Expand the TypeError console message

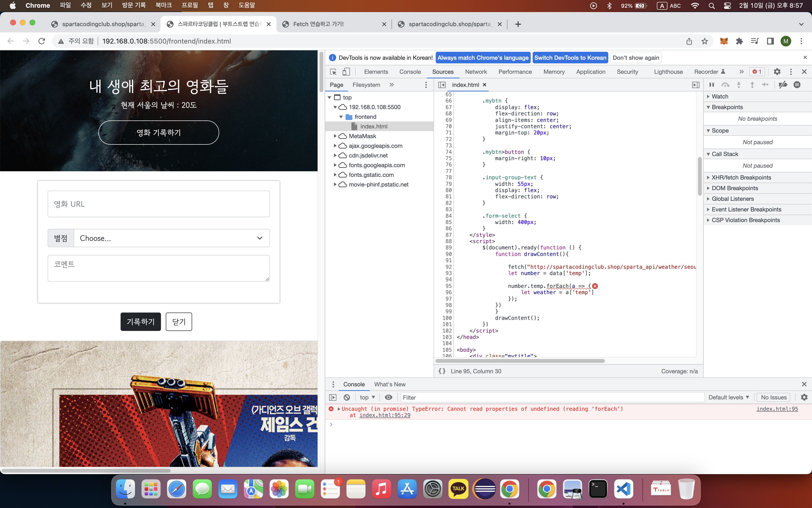pyautogui.click(x=339, y=409)
